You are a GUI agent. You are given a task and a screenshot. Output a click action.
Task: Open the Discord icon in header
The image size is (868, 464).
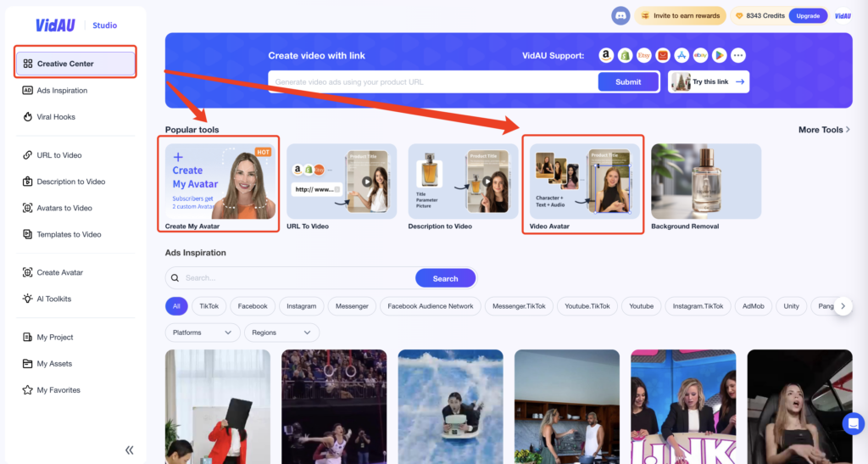pyautogui.click(x=620, y=15)
